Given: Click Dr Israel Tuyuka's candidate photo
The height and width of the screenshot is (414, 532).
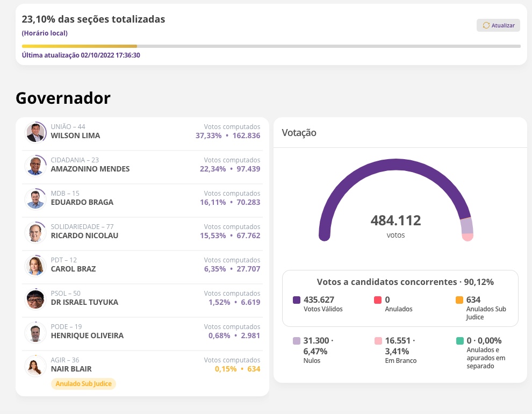Looking at the screenshot, I should pyautogui.click(x=35, y=299).
